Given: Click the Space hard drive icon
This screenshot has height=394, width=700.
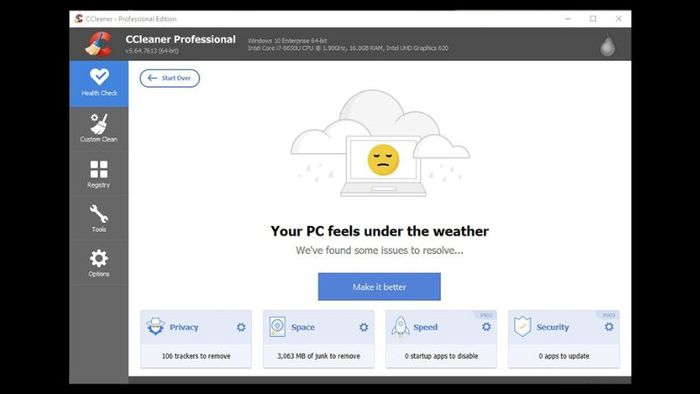Looking at the screenshot, I should click(277, 327).
